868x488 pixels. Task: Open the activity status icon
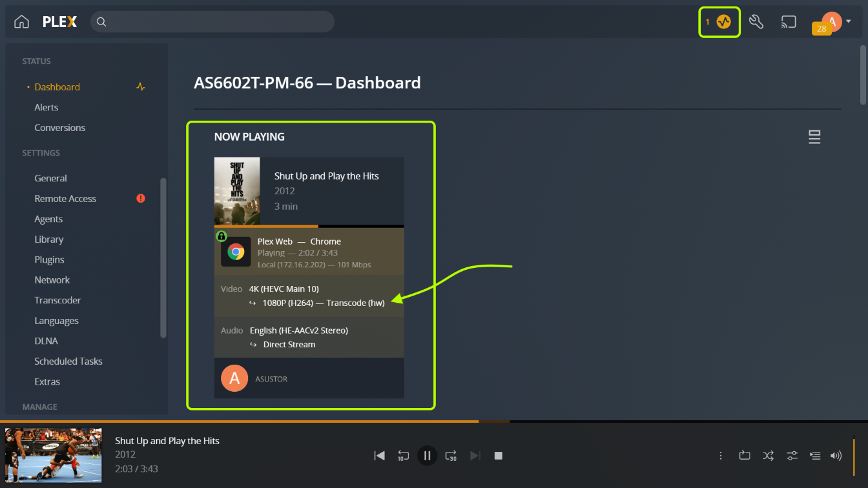[x=723, y=22]
